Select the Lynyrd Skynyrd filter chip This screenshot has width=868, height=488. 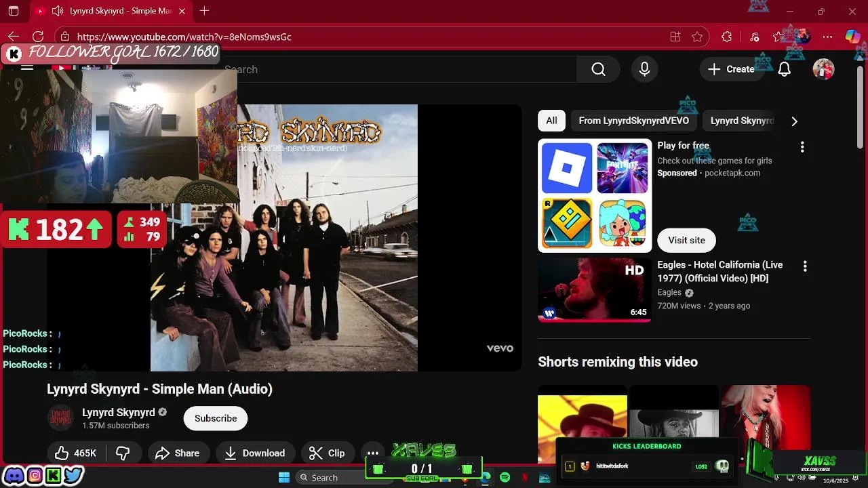pos(742,121)
